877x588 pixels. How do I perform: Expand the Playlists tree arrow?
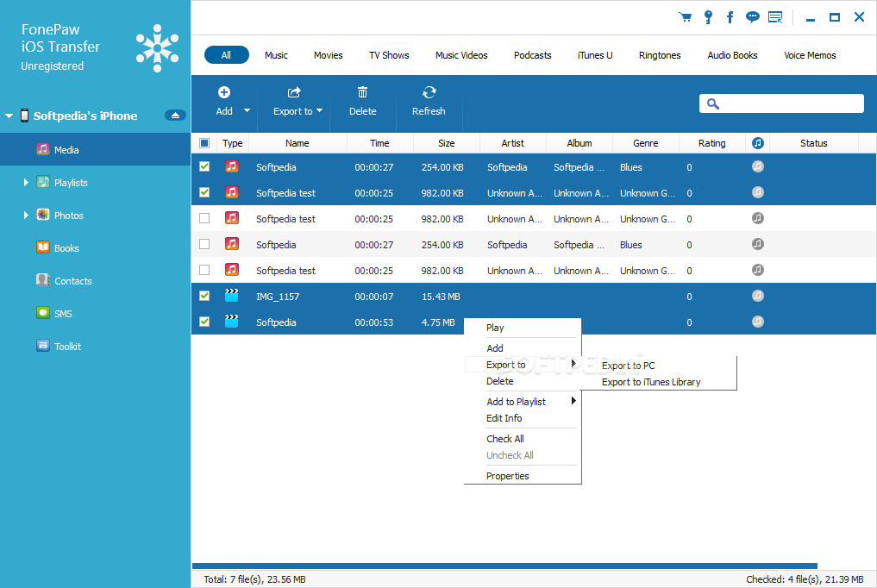26,182
